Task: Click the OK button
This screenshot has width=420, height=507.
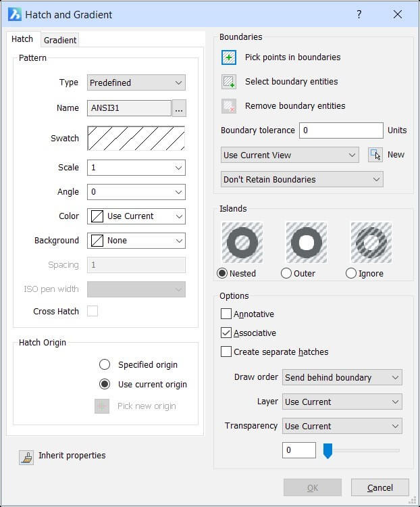Action: click(313, 487)
